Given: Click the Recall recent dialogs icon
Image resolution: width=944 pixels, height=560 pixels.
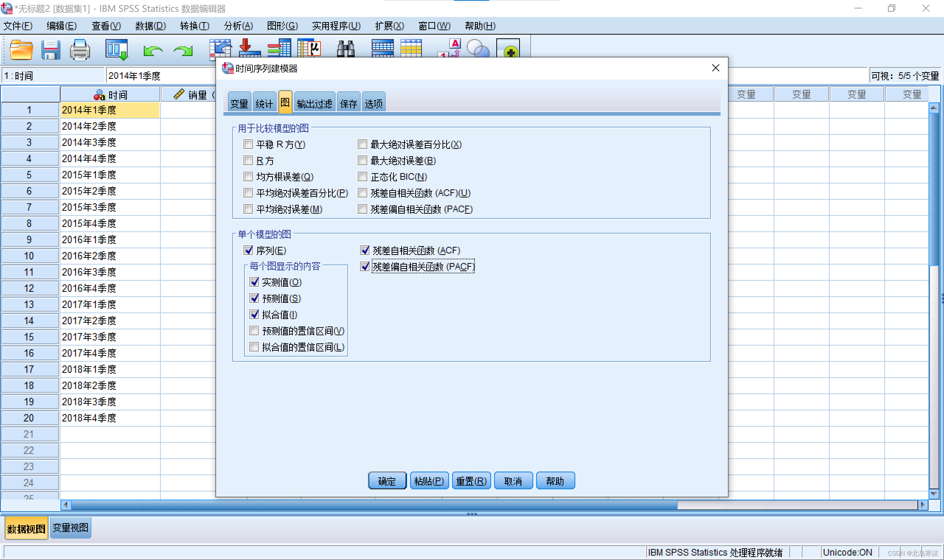Looking at the screenshot, I should click(116, 49).
